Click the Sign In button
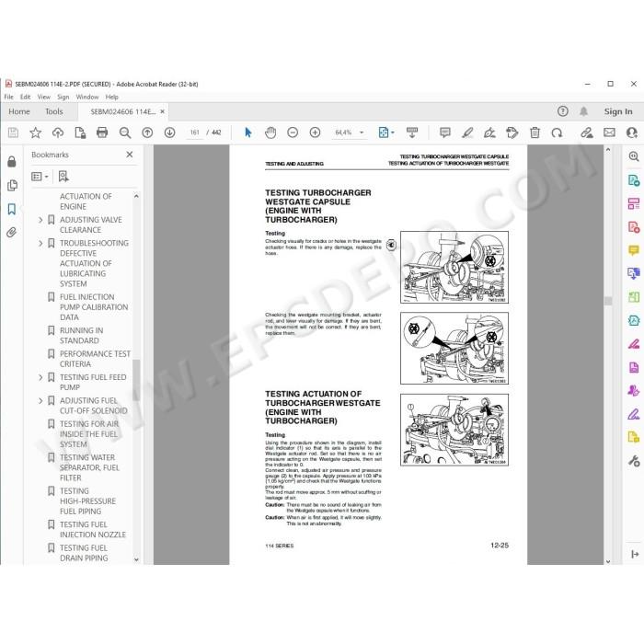644x644 pixels. (618, 111)
